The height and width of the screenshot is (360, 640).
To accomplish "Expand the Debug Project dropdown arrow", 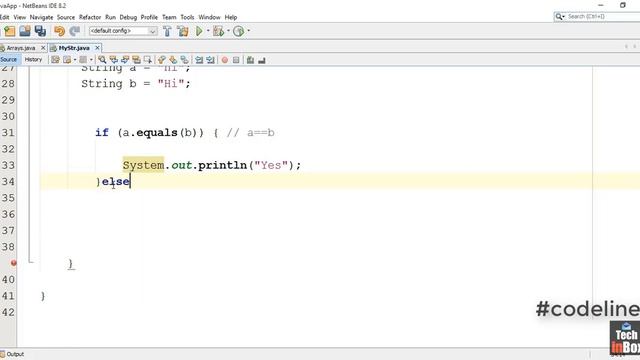I will [228, 31].
